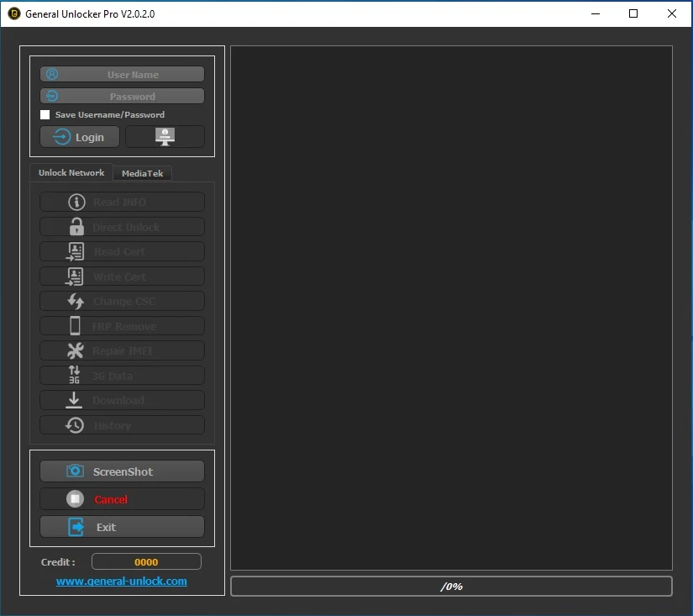This screenshot has width=693, height=616.
Task: Tick Save Username/Password checkbox
Action: click(x=45, y=114)
